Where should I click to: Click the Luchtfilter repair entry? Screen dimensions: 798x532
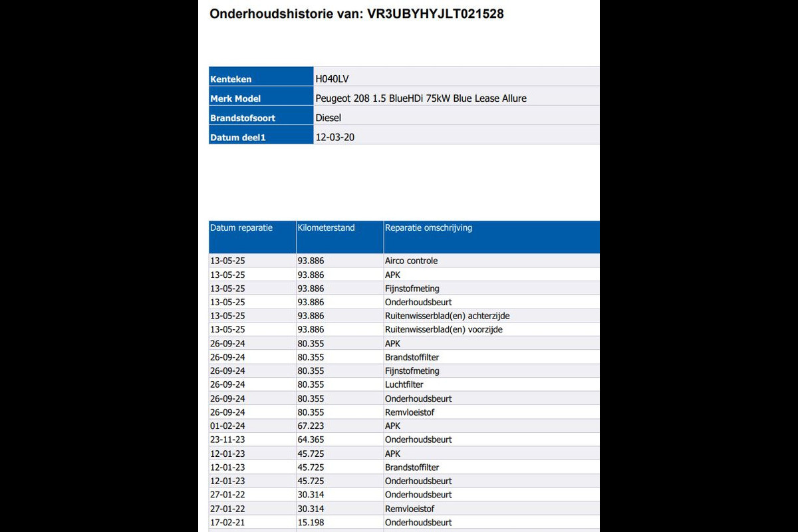[x=404, y=385]
